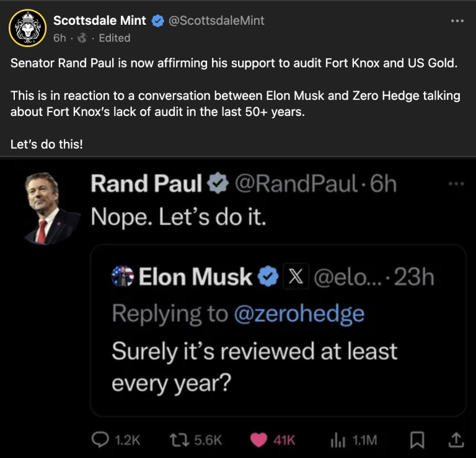This screenshot has width=476, height=458.
Task: Open Rand Paul tweet's more options menu
Action: point(456,183)
